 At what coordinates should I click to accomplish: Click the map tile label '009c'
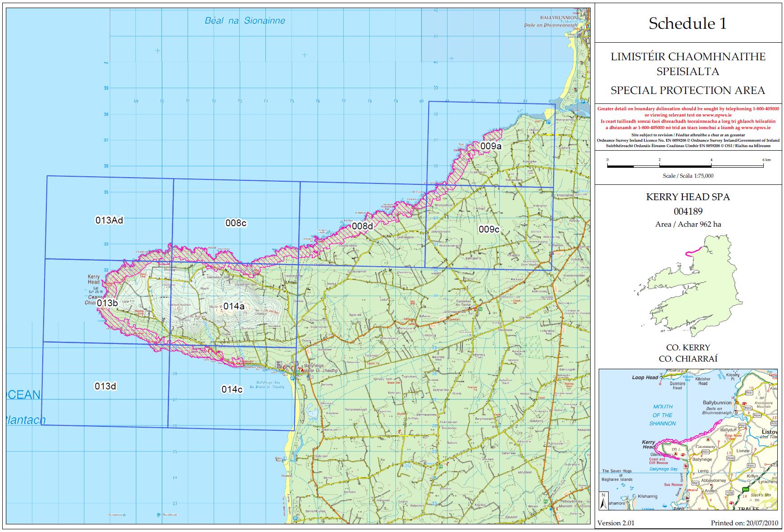click(489, 229)
